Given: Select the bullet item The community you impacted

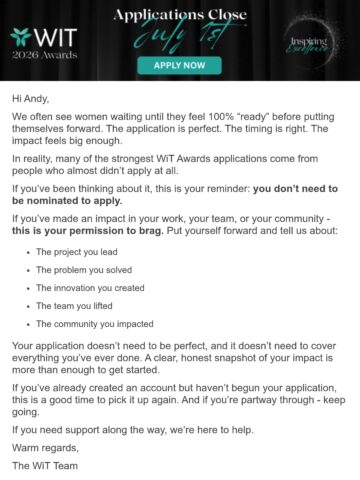Looking at the screenshot, I should 95,324.
